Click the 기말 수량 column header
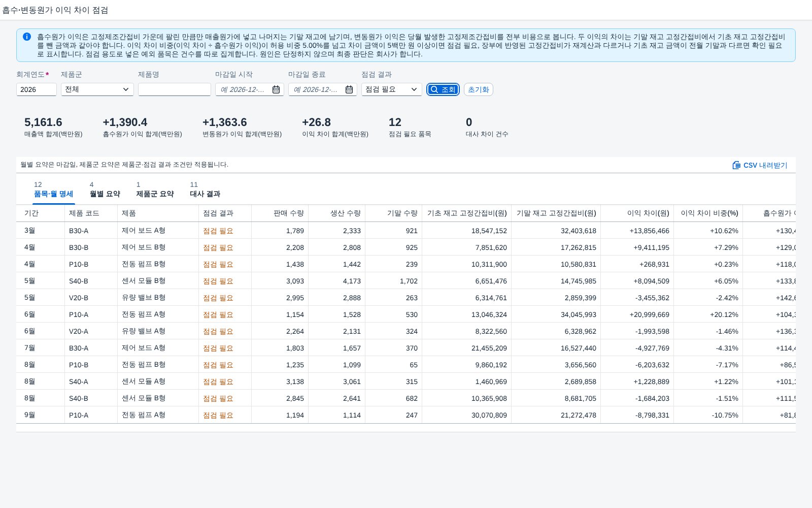 pyautogui.click(x=394, y=213)
